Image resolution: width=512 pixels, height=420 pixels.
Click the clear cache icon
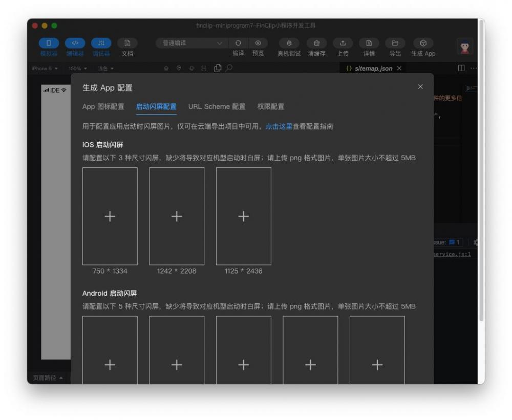[x=316, y=43]
